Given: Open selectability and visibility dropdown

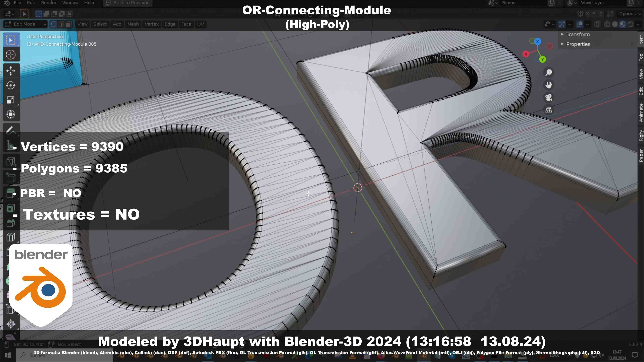Looking at the screenshot, I should 550,24.
